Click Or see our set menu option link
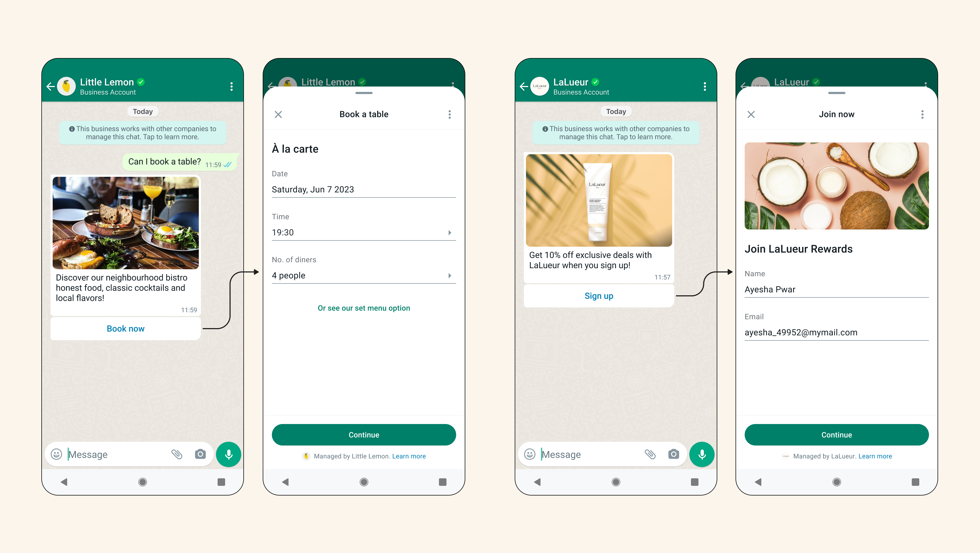This screenshot has width=980, height=553. (x=363, y=308)
